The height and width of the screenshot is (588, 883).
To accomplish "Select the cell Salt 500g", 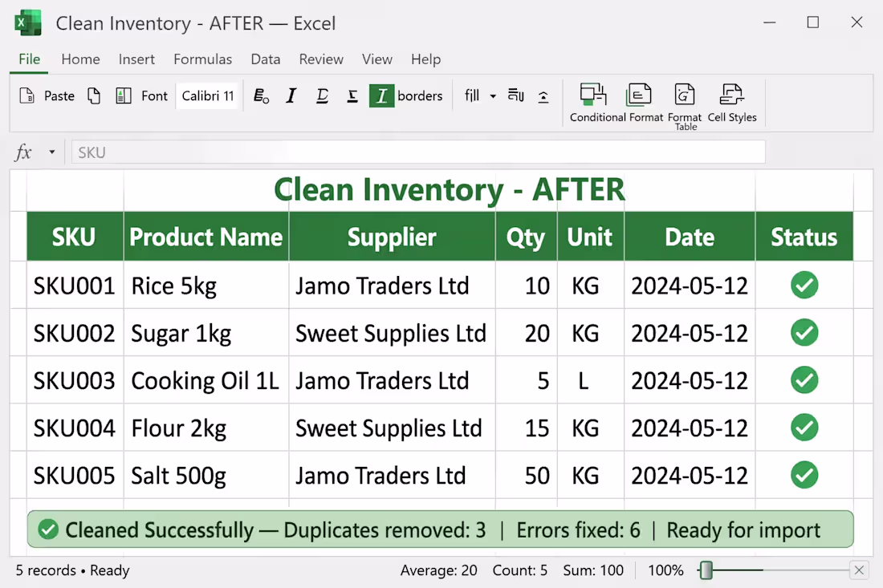I will (x=206, y=475).
